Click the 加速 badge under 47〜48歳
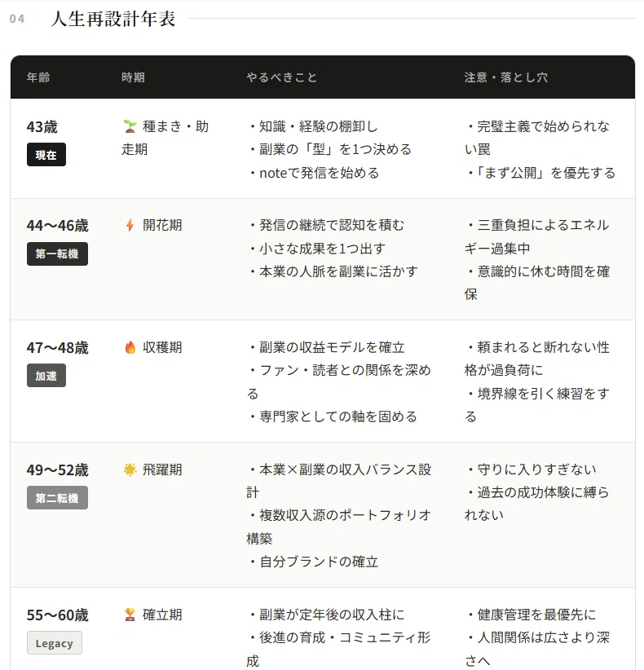The width and height of the screenshot is (644, 670). [x=46, y=376]
